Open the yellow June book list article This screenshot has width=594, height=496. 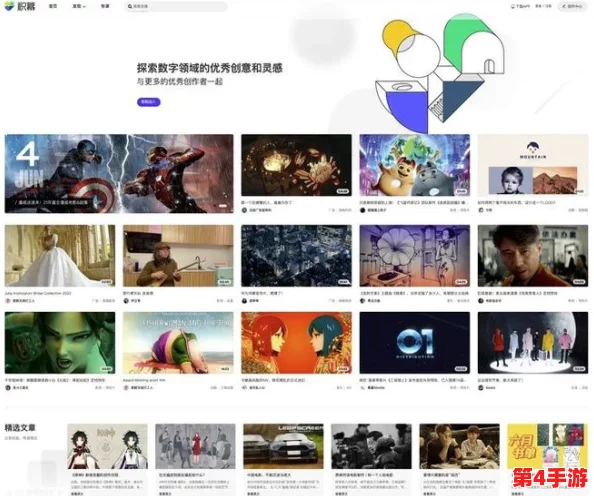click(x=547, y=446)
